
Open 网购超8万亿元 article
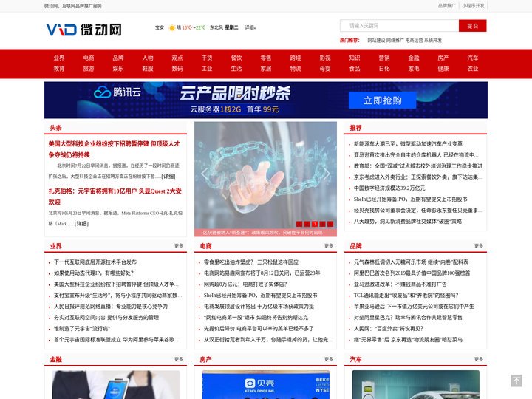(245, 284)
